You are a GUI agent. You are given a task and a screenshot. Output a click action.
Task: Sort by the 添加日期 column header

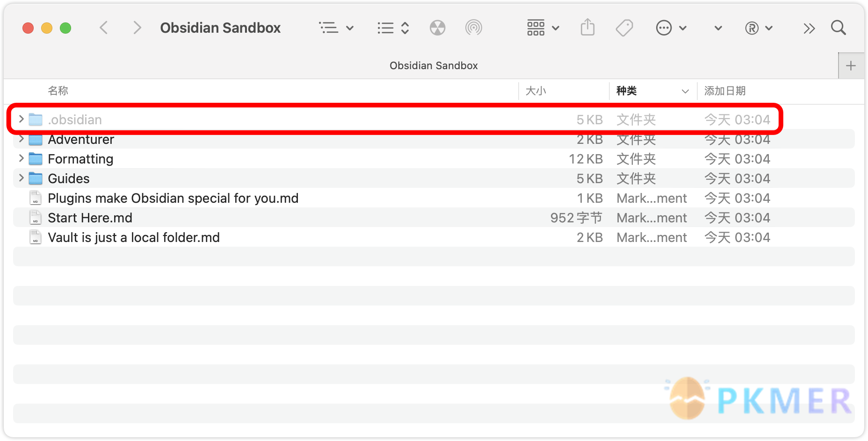[x=725, y=91]
